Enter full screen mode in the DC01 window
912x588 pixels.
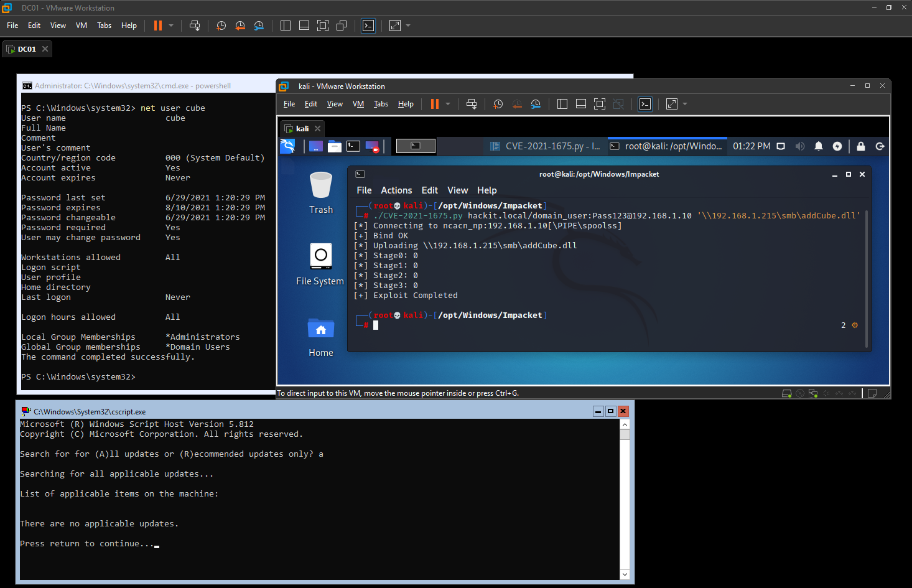point(323,26)
